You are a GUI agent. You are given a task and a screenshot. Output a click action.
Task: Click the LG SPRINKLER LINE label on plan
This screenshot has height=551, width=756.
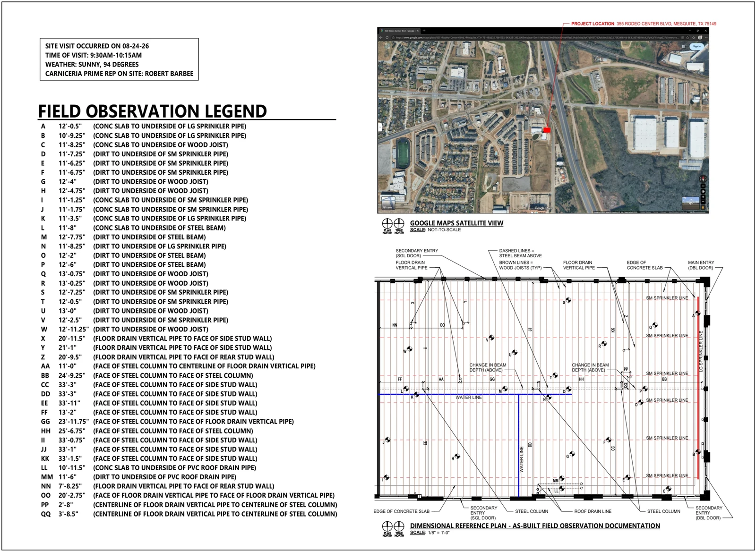click(701, 351)
